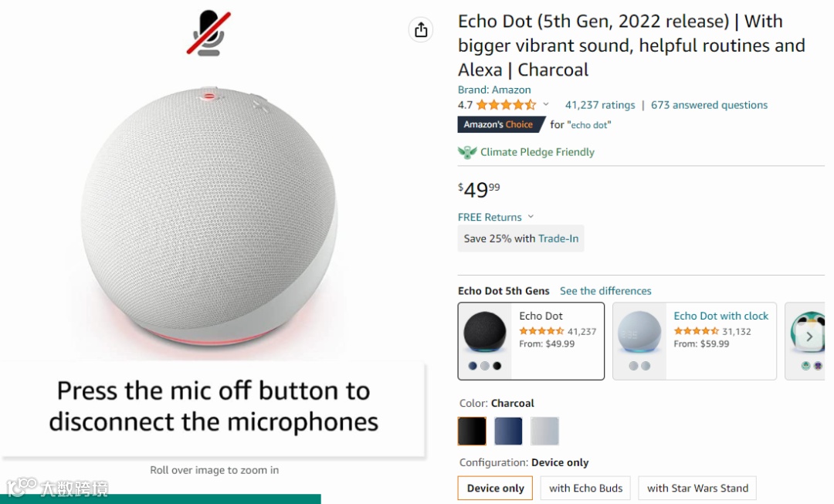
Task: Select the Echo Dot option card
Action: [x=531, y=341]
